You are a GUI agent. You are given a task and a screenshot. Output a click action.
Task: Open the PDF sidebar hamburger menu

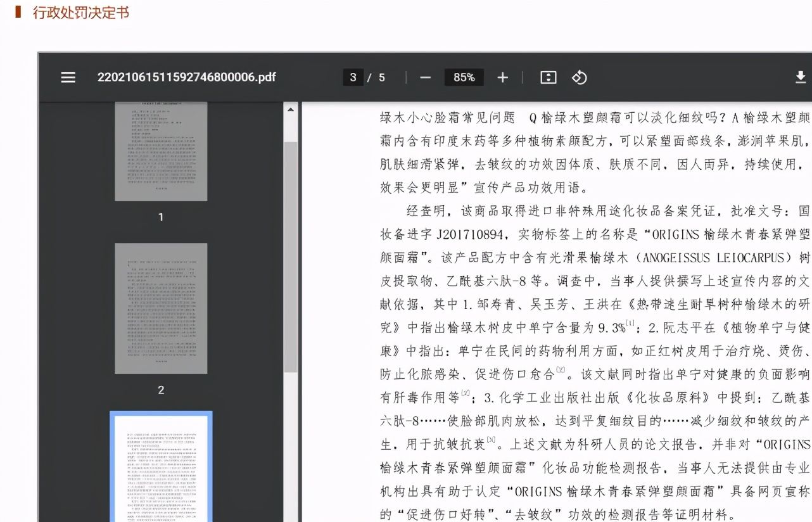[x=68, y=77]
